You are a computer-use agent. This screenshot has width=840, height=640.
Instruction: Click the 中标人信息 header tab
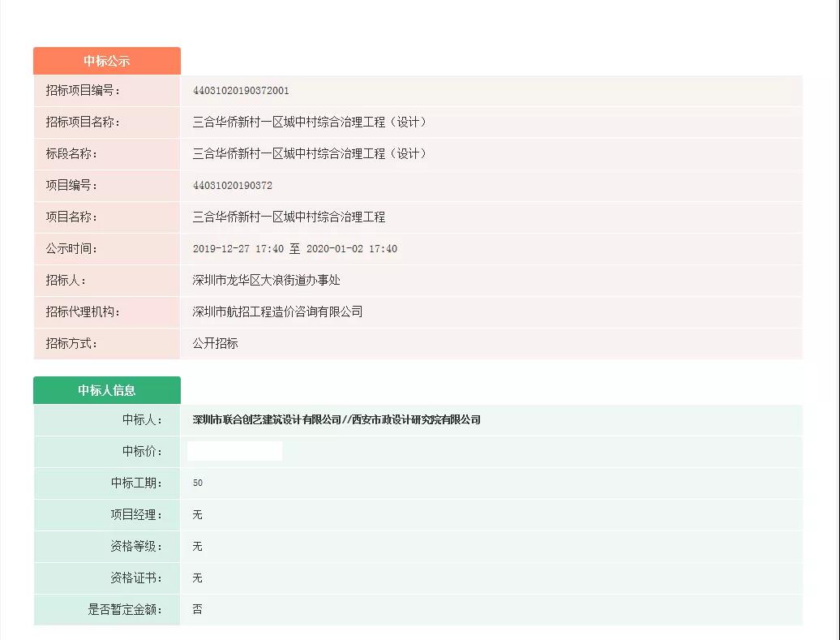[x=106, y=390]
